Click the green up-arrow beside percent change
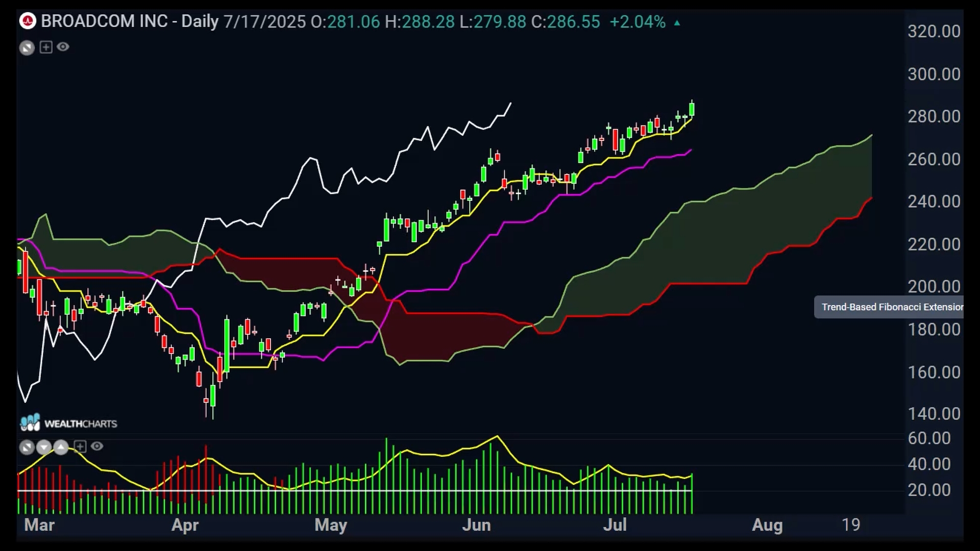980x551 pixels. 677,23
